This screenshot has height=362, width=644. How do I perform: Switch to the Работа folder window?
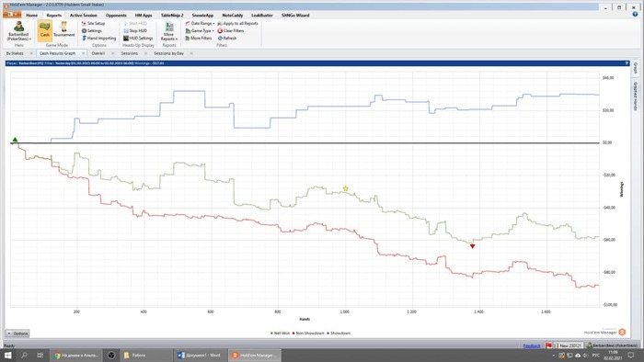point(146,355)
